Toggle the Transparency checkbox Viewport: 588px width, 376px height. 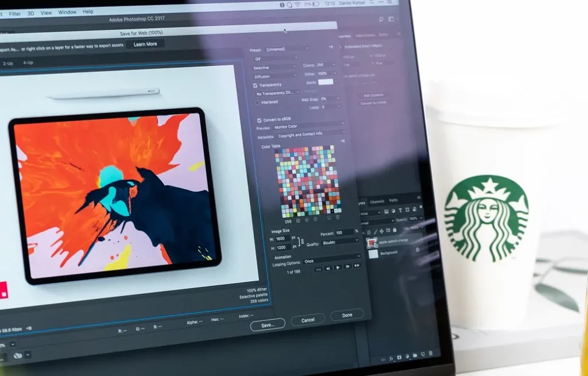pyautogui.click(x=255, y=86)
